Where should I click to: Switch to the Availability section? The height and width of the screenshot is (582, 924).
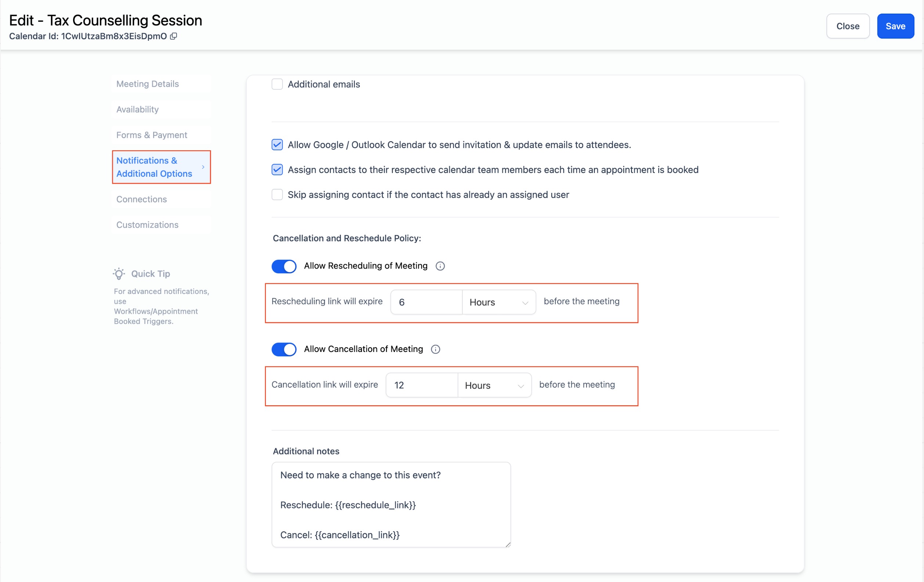point(137,109)
